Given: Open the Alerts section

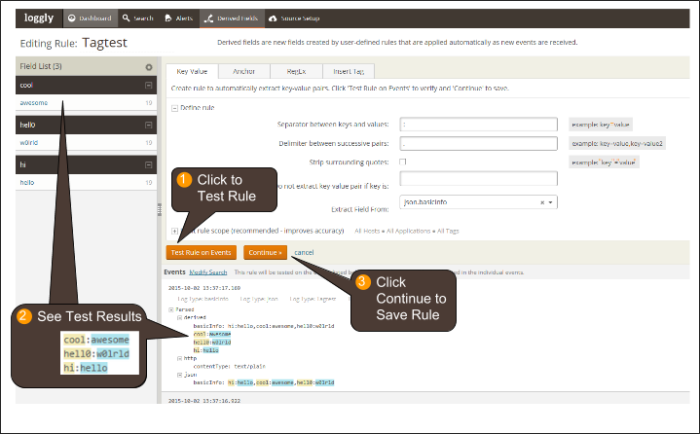Looking at the screenshot, I should click(178, 18).
